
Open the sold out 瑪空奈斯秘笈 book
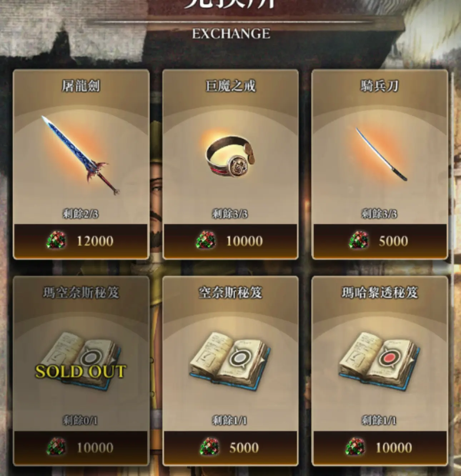[x=81, y=361]
